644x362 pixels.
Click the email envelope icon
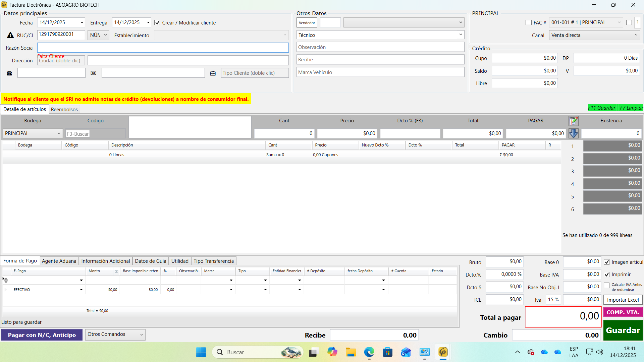(x=94, y=73)
